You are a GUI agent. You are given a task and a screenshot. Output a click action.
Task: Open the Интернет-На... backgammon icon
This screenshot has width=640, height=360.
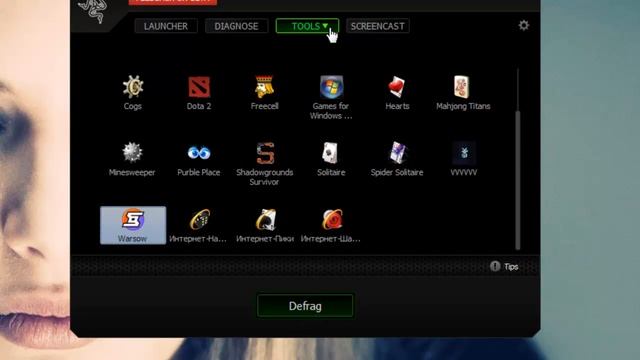click(x=199, y=219)
